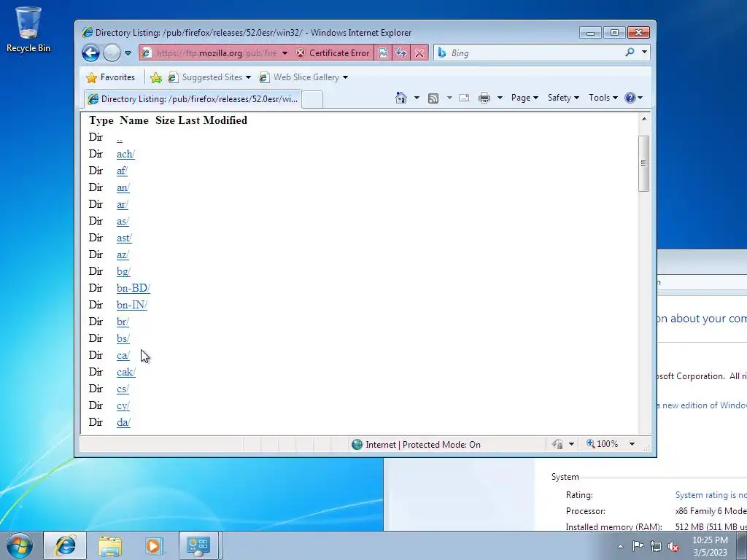Click the scrollbar up arrow
The width and height of the screenshot is (747, 560).
[x=643, y=119]
